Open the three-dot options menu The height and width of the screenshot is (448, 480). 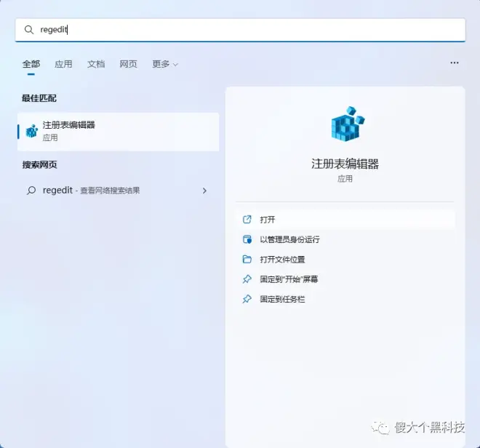(x=455, y=63)
